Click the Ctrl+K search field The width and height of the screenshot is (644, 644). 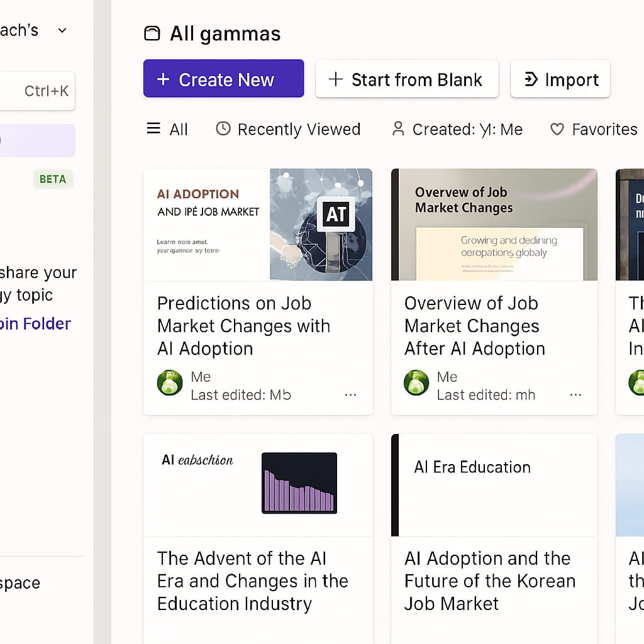[36, 91]
